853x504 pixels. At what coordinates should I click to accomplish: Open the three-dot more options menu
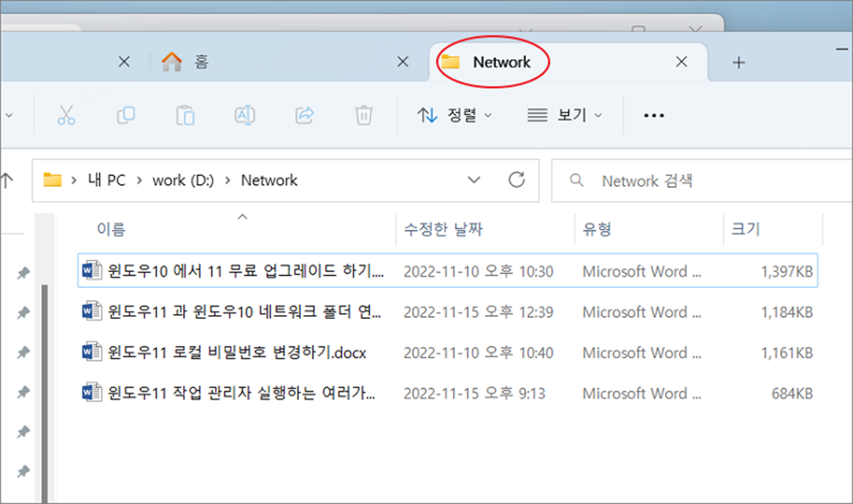(x=654, y=116)
